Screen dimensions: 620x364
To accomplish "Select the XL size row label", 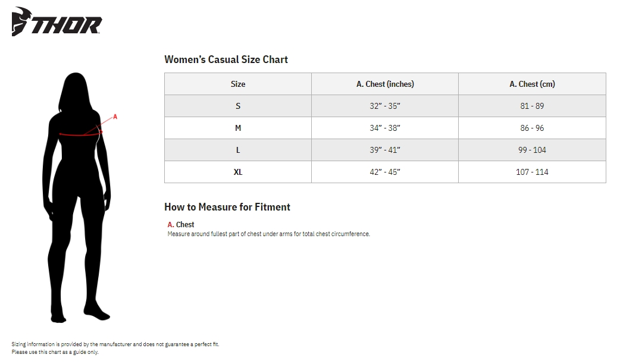I will (x=238, y=172).
